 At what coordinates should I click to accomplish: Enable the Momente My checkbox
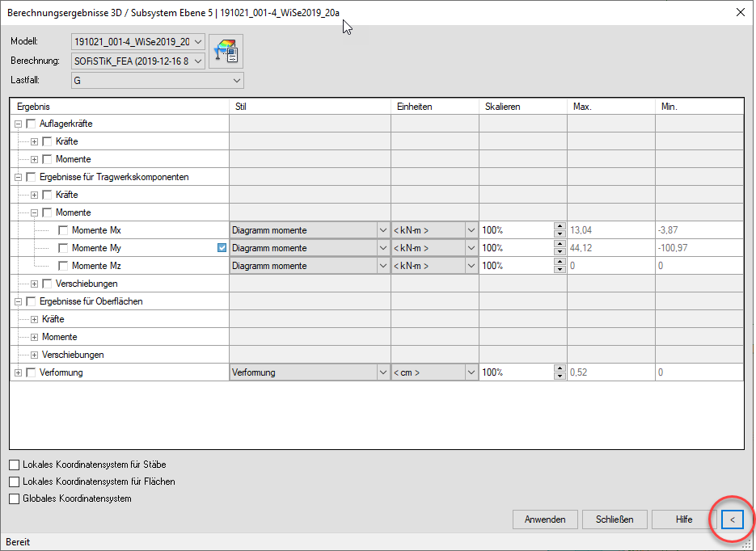63,248
